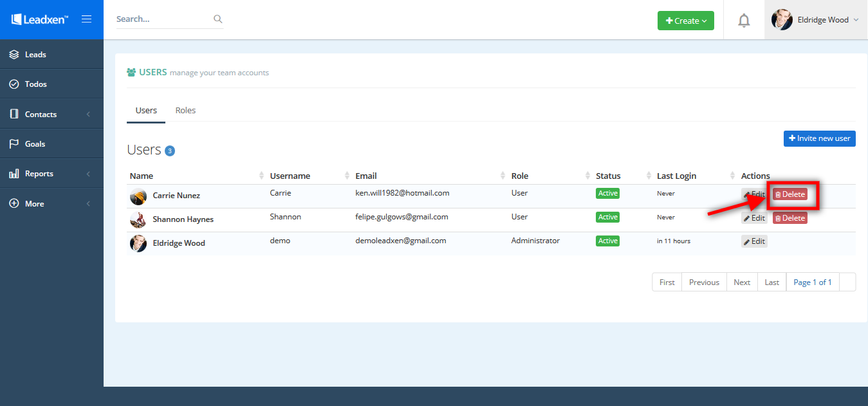Click the Contacts book icon
This screenshot has height=406, width=868.
[14, 114]
